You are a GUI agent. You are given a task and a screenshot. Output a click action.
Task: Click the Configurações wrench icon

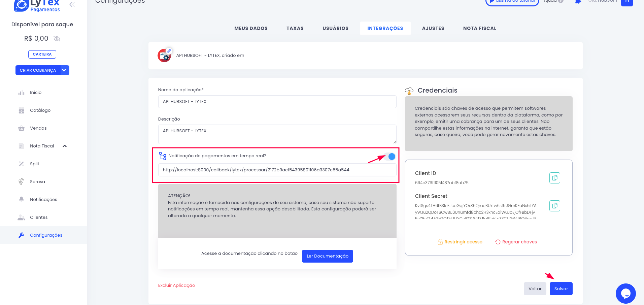(22, 235)
